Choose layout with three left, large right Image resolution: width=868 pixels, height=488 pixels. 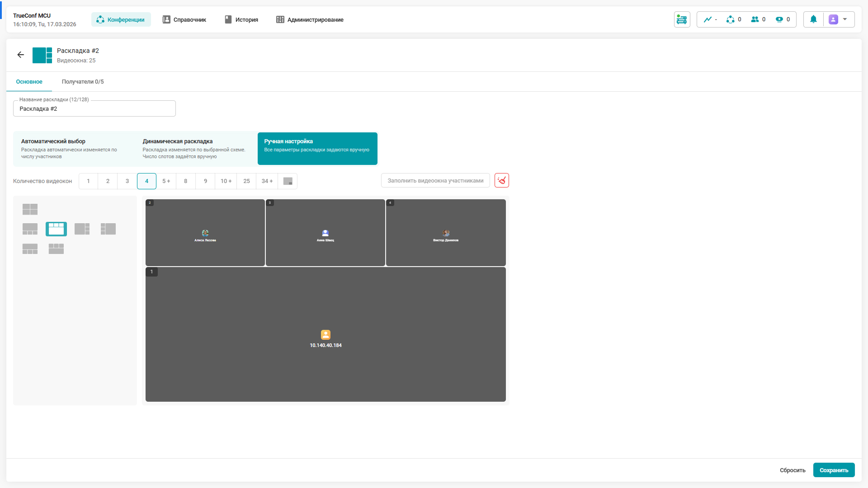point(108,229)
